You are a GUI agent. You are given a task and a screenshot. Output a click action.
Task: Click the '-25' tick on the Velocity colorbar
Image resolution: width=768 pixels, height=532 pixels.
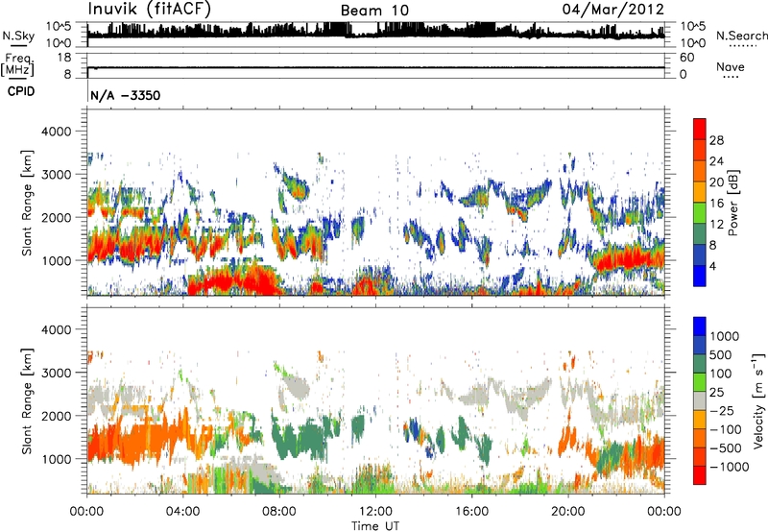[x=725, y=410]
